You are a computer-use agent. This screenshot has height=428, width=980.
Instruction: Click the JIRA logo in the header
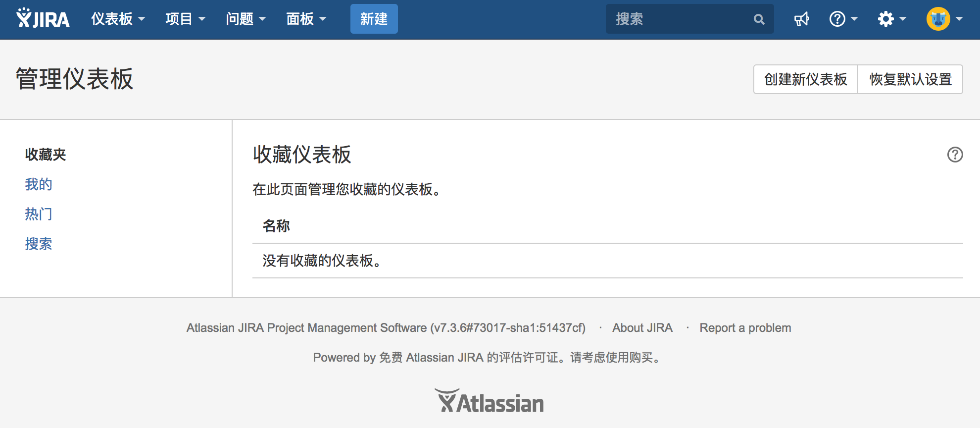pyautogui.click(x=43, y=19)
